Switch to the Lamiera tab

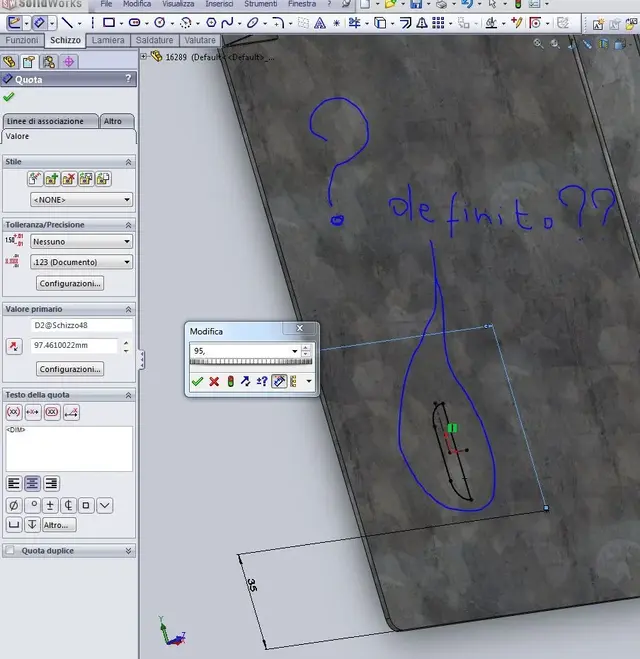(108, 40)
